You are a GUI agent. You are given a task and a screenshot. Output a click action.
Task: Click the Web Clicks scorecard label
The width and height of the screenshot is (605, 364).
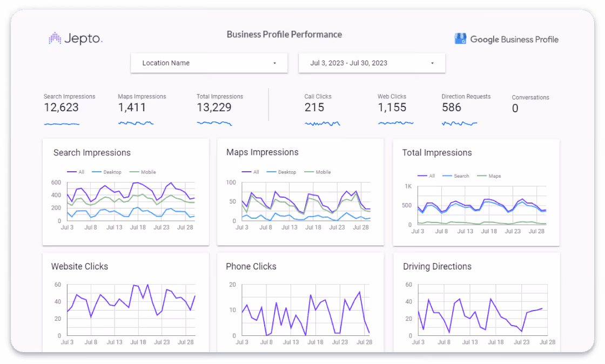[x=392, y=96]
